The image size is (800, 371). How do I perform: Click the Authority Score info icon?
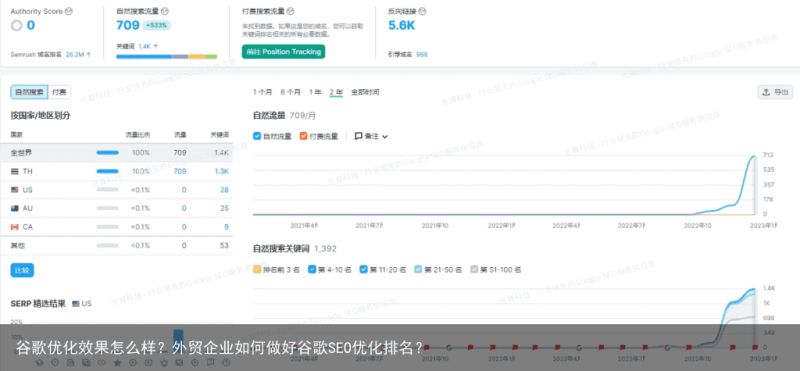tap(69, 11)
